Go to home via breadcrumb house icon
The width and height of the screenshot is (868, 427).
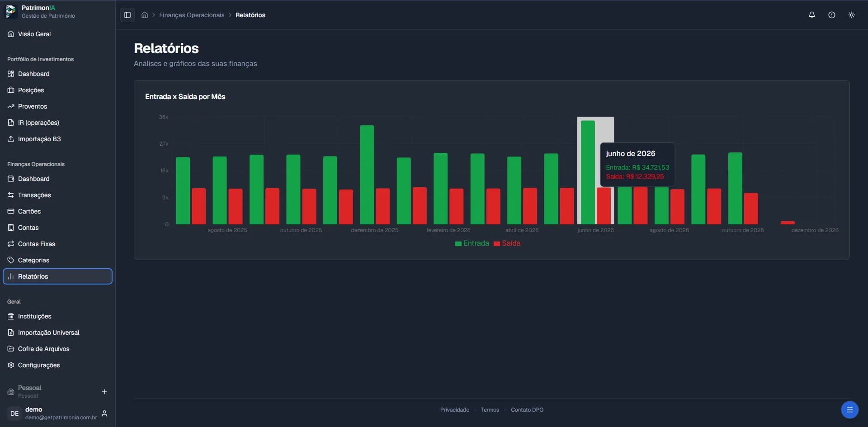click(145, 15)
